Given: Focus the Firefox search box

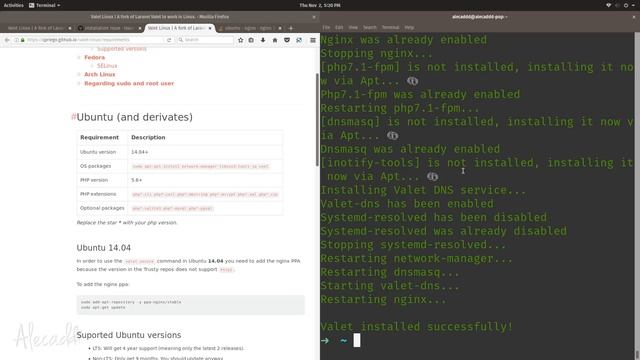Looking at the screenshot, I should coord(205,40).
